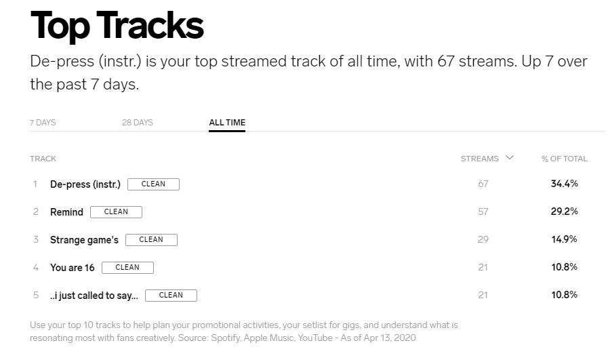Viewport: 610px width, 364px height.
Task: Click the CLEAN badge next to Remind
Action: [116, 212]
